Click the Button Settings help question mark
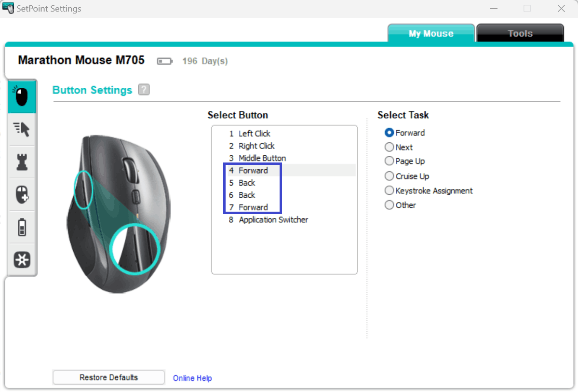Screen dimensions: 578x392 pos(144,90)
